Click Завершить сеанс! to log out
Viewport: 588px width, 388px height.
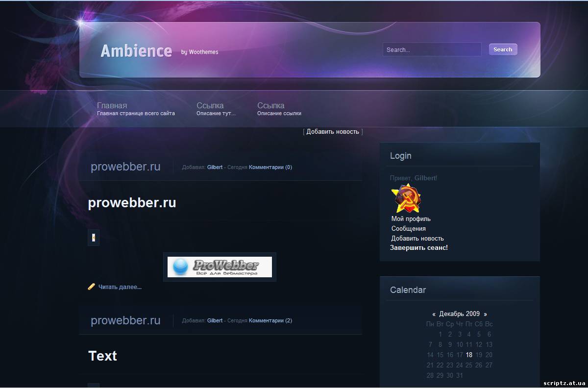[418, 248]
